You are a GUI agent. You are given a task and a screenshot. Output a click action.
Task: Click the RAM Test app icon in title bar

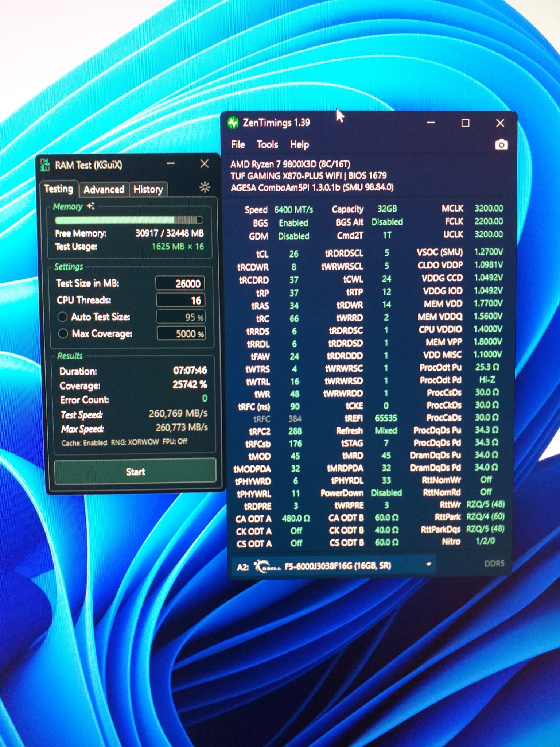point(45,165)
